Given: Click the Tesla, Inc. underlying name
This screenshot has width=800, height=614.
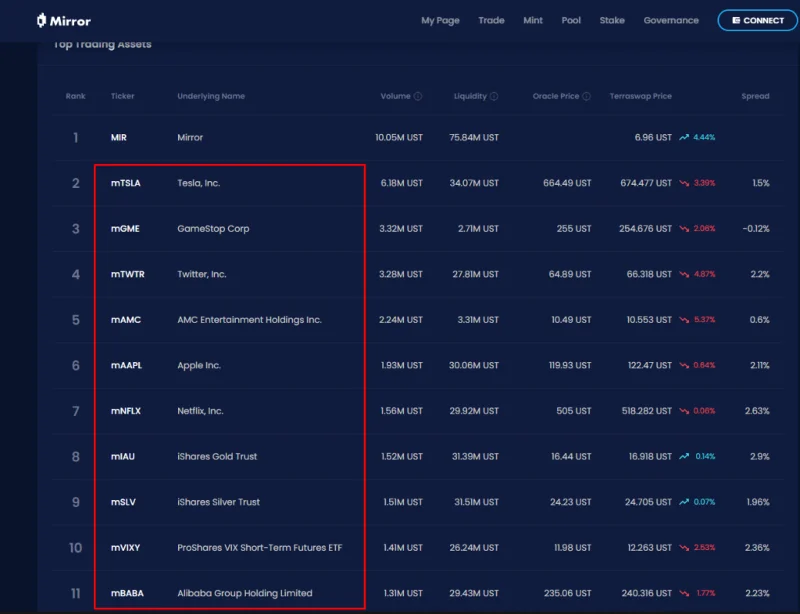Looking at the screenshot, I should pyautogui.click(x=198, y=183).
